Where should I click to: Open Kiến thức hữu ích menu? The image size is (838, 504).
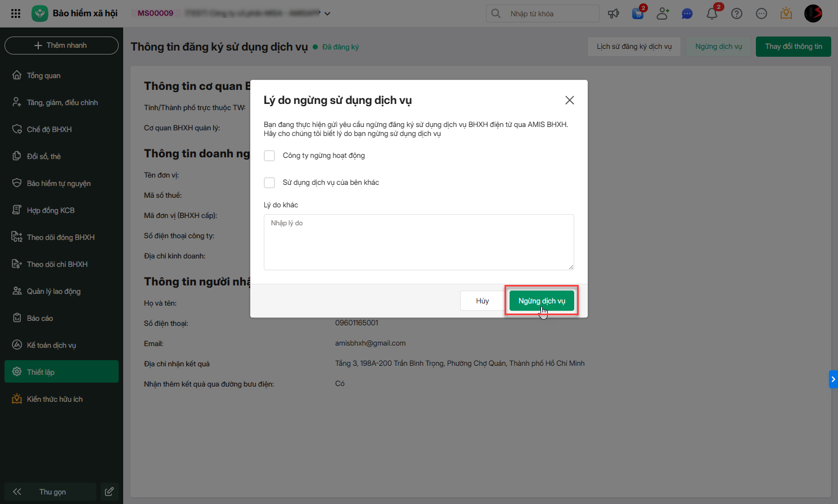point(61,399)
